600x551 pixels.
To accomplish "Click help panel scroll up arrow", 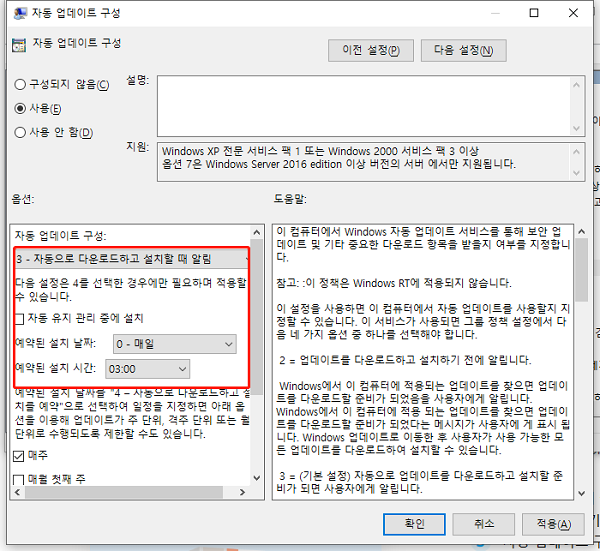I will coord(582,231).
